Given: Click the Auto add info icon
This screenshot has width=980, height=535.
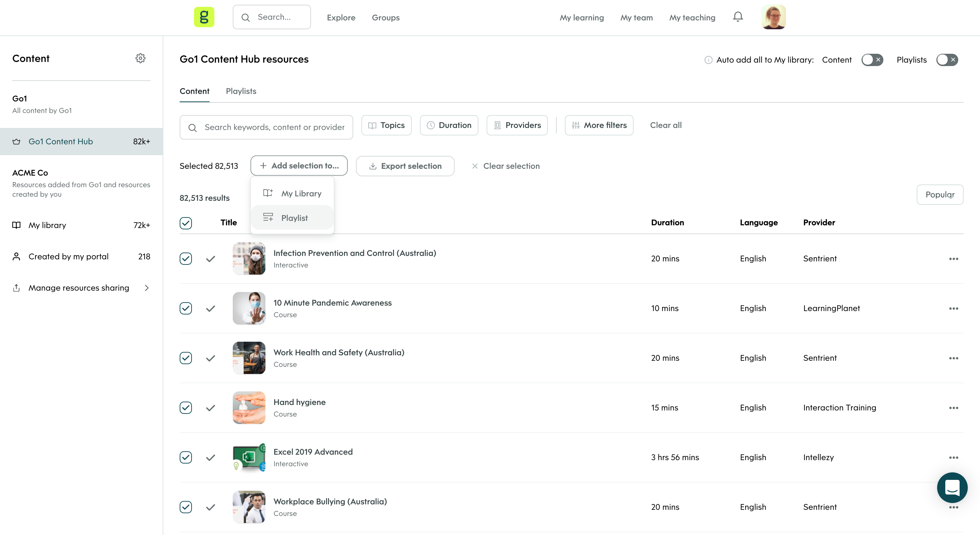Looking at the screenshot, I should click(708, 60).
